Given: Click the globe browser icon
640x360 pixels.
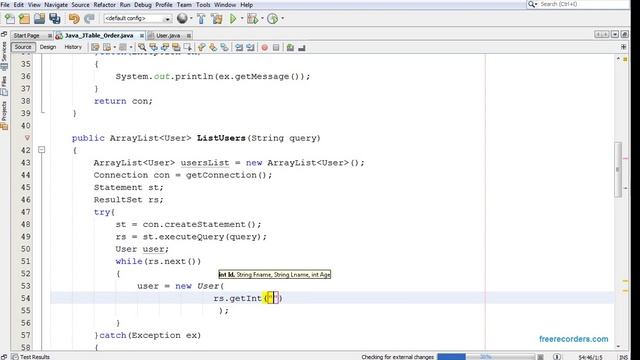Looking at the screenshot, I should [x=182, y=18].
